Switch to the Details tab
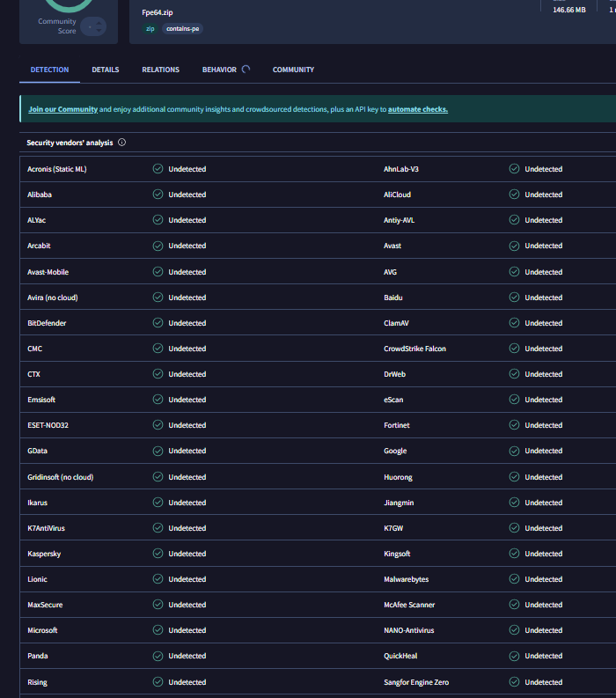 106,70
